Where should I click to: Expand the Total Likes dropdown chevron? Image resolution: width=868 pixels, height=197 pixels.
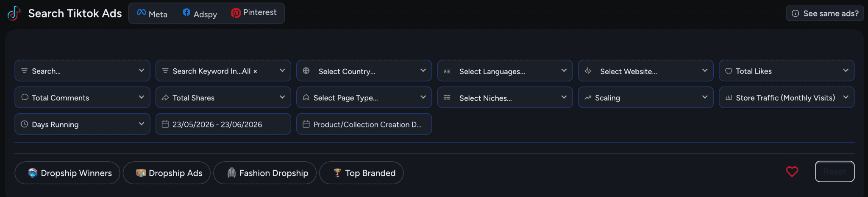point(846,70)
